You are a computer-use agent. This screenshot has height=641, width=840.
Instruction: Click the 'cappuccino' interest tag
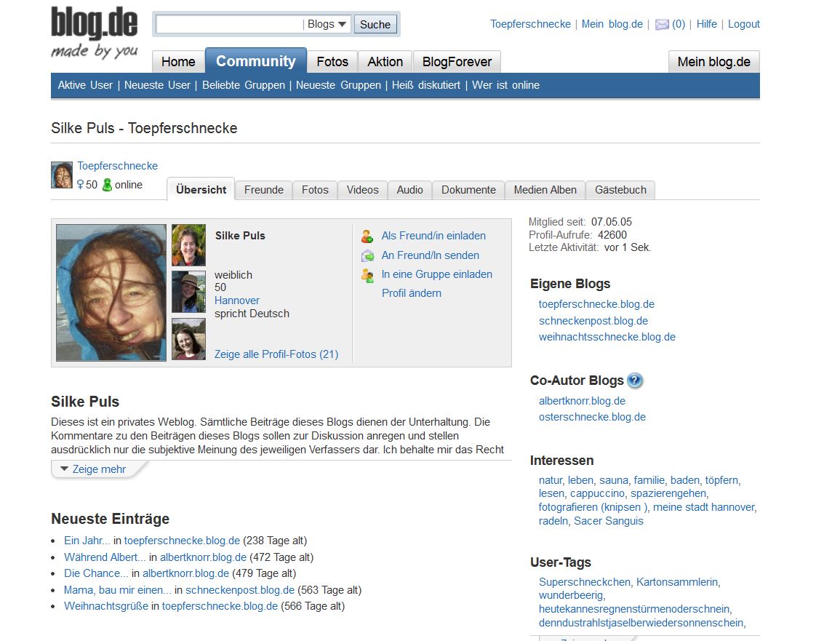(597, 493)
